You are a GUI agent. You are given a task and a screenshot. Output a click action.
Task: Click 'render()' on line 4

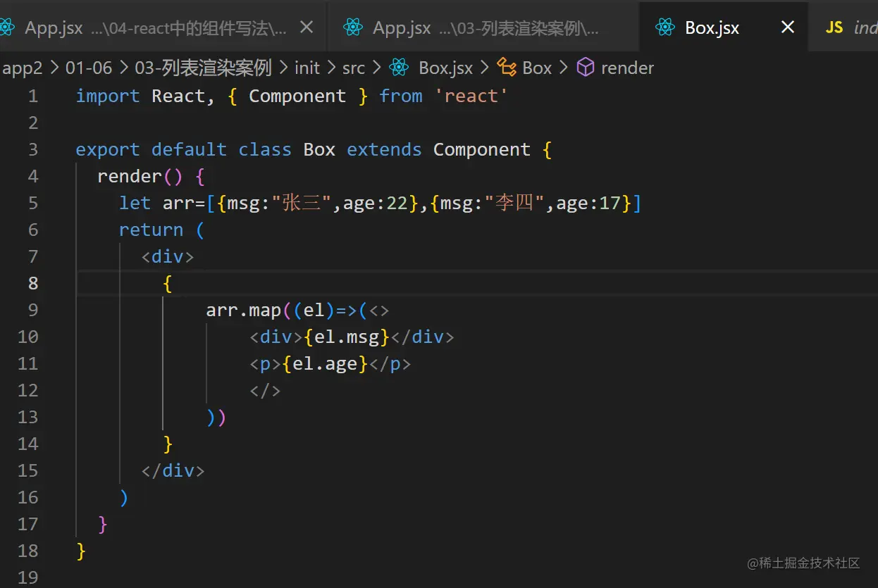tap(140, 176)
